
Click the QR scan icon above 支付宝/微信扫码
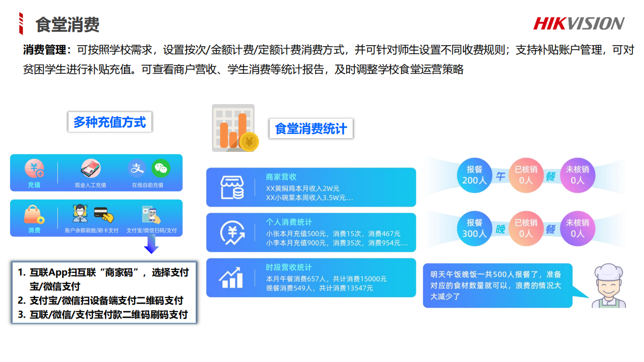tap(151, 215)
